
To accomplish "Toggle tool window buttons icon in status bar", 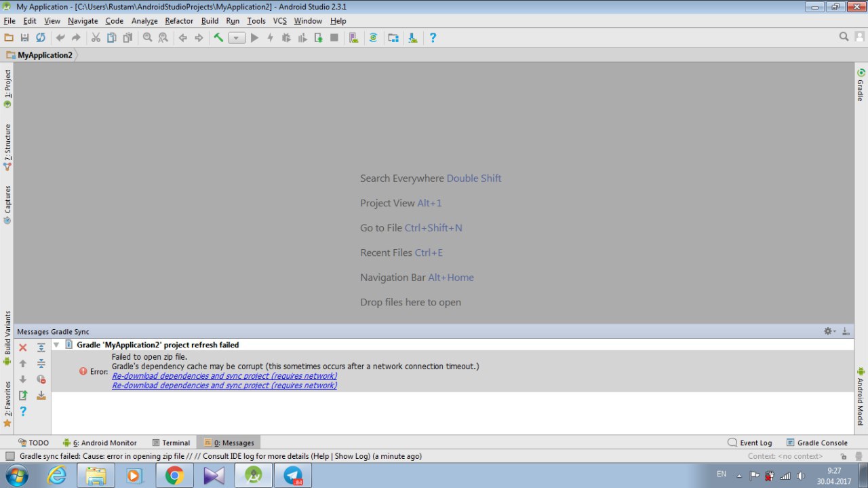I will 10,456.
